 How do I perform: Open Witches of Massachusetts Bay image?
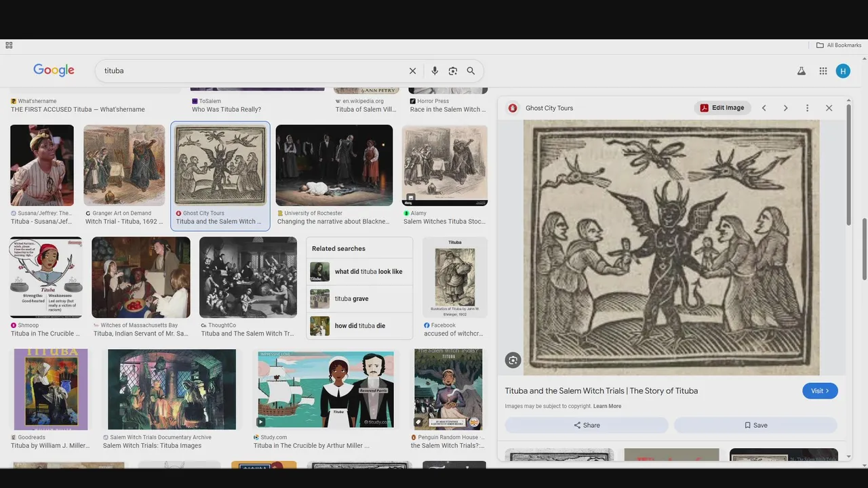click(x=141, y=277)
